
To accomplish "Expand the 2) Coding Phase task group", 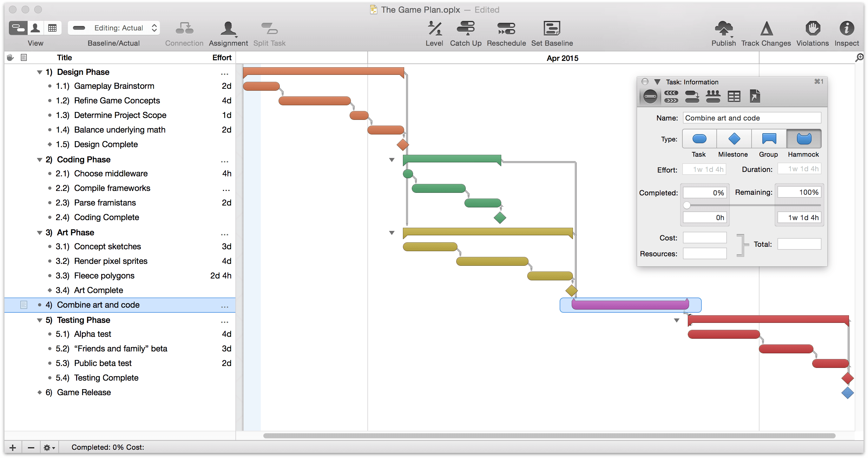I will click(38, 159).
